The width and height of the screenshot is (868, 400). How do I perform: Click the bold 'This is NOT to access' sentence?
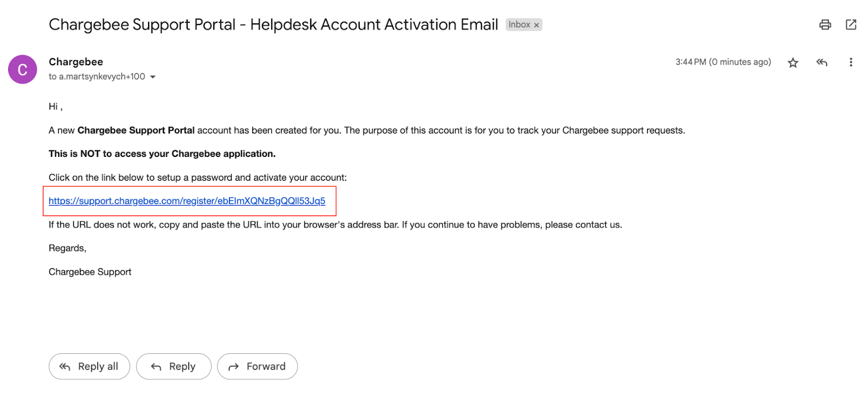[162, 154]
